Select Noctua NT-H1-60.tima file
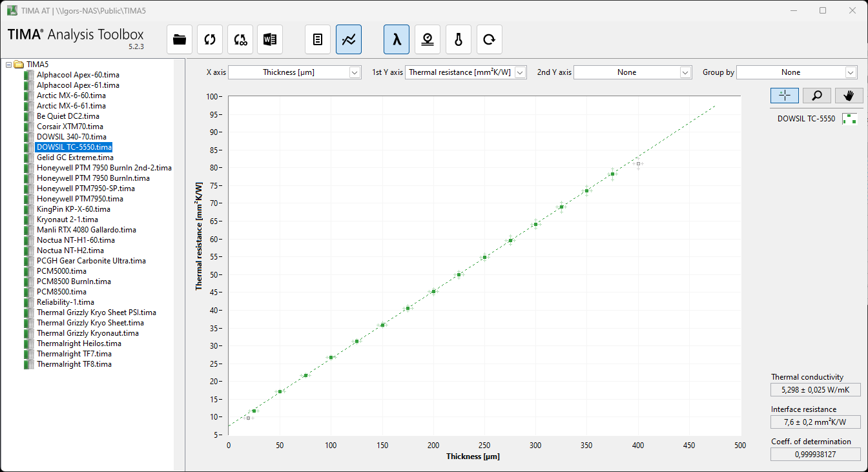This screenshot has width=868, height=472. click(x=76, y=240)
